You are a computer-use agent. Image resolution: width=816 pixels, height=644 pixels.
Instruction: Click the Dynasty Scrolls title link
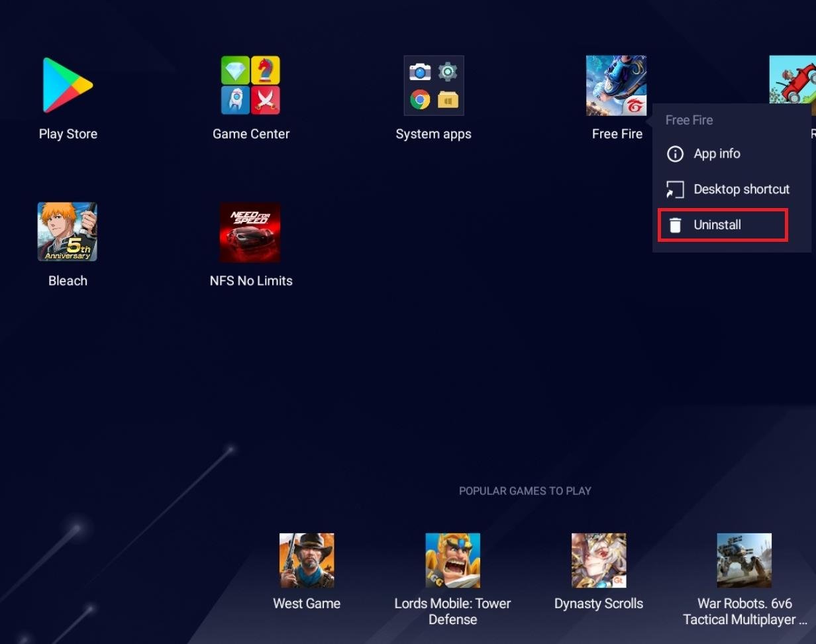(x=598, y=604)
